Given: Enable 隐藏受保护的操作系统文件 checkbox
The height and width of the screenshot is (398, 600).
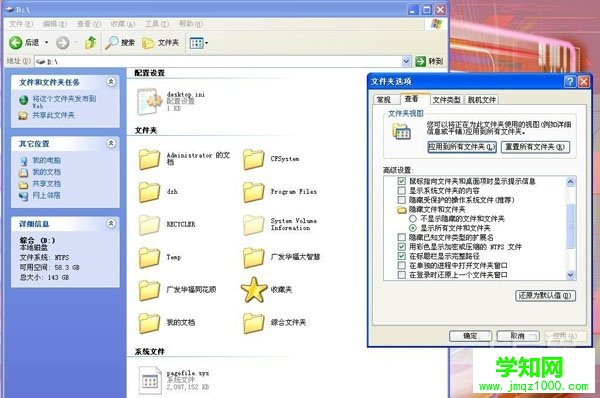Looking at the screenshot, I should pos(401,200).
